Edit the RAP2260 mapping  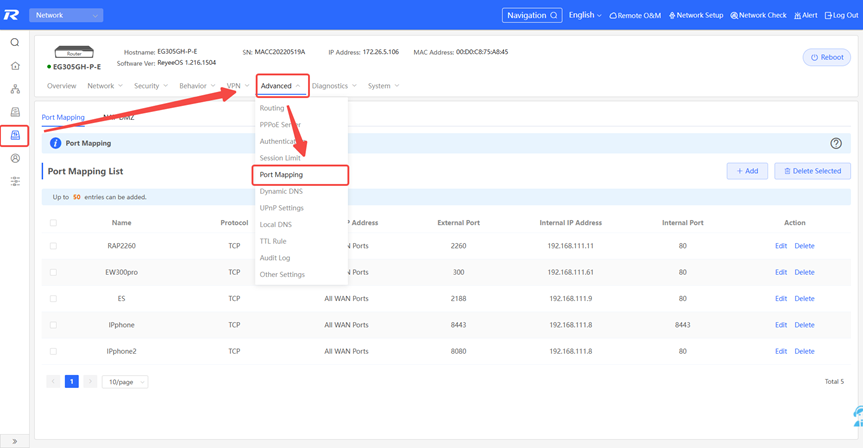[781, 246]
